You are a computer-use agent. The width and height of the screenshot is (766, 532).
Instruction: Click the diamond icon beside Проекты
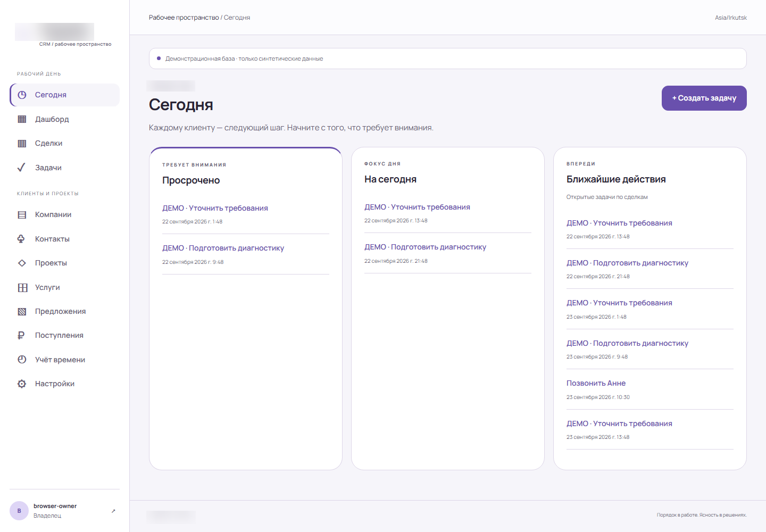click(x=22, y=263)
